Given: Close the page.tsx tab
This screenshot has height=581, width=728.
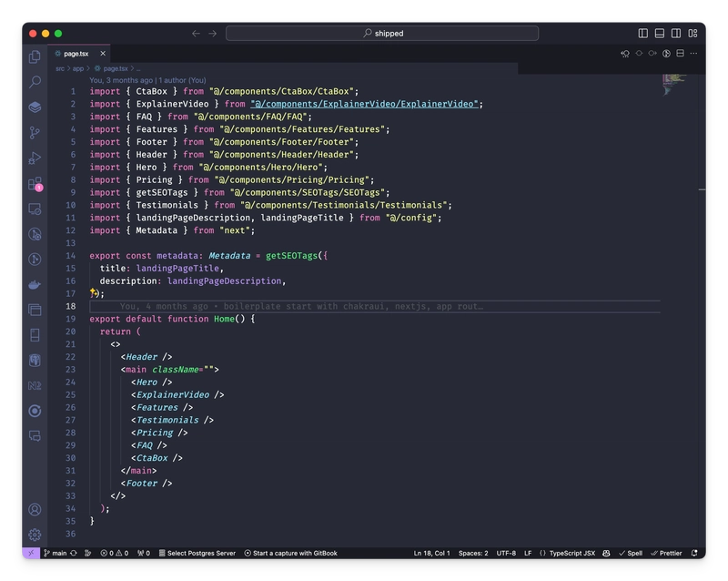Looking at the screenshot, I should [103, 54].
